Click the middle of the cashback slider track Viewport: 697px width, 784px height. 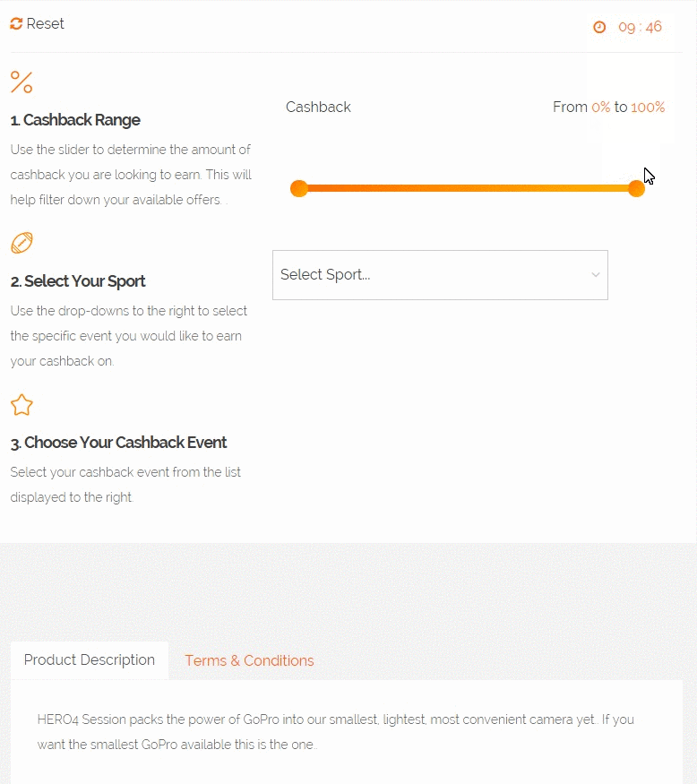[468, 188]
